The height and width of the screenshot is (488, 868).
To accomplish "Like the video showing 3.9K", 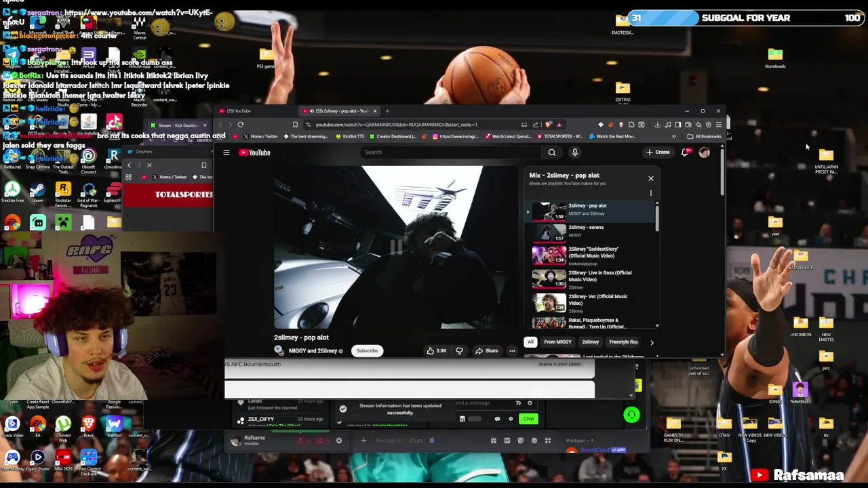I will click(x=436, y=350).
